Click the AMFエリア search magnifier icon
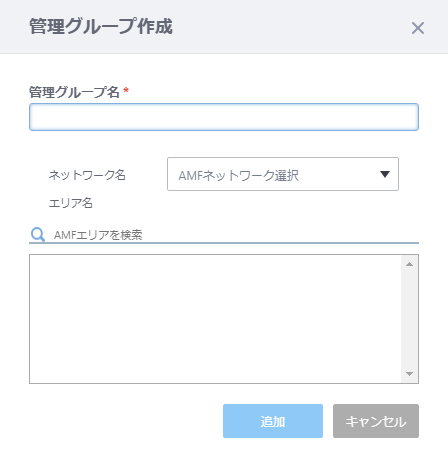Screen dimensions: 448x457 point(37,235)
